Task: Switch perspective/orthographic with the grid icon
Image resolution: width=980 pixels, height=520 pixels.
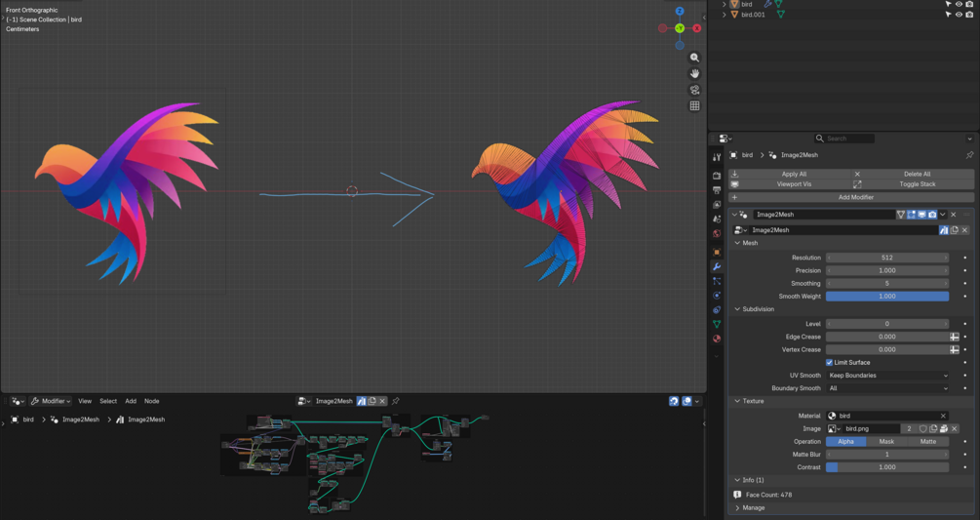Action: 694,106
